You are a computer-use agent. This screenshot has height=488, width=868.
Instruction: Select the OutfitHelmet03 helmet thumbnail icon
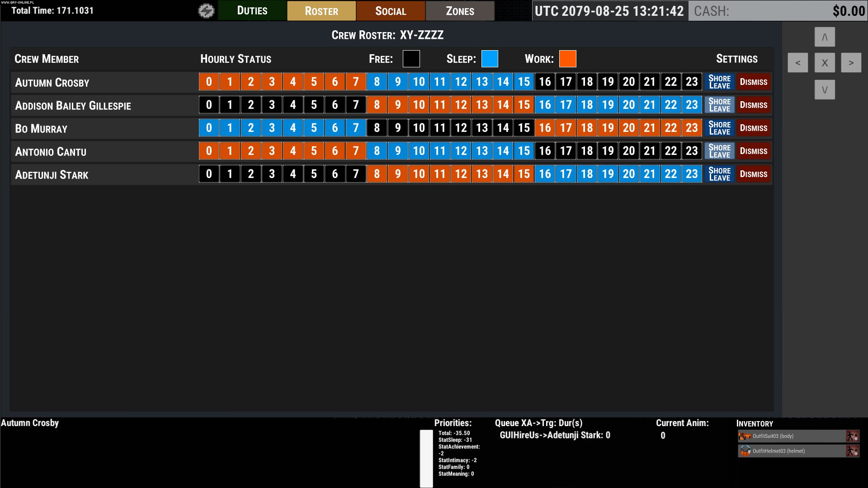[x=744, y=451]
